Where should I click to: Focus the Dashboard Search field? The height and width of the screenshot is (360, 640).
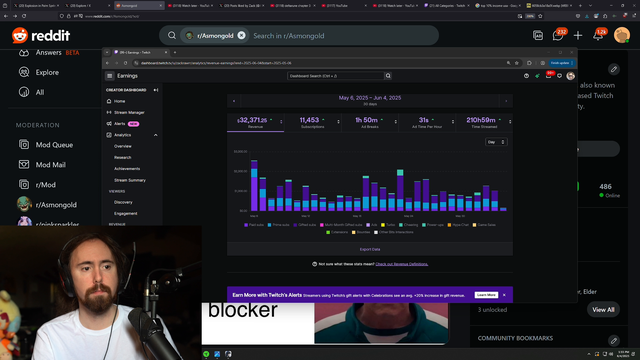(x=336, y=76)
